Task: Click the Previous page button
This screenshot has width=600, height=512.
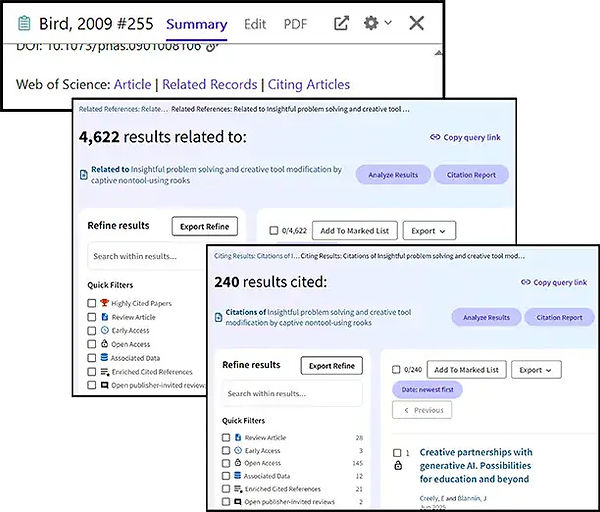Action: tap(422, 410)
